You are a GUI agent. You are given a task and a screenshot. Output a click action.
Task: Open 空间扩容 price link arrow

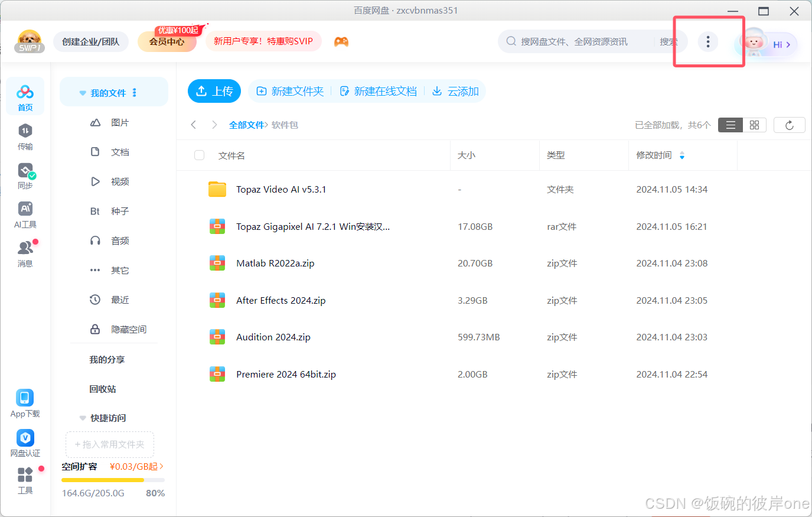[x=161, y=466]
